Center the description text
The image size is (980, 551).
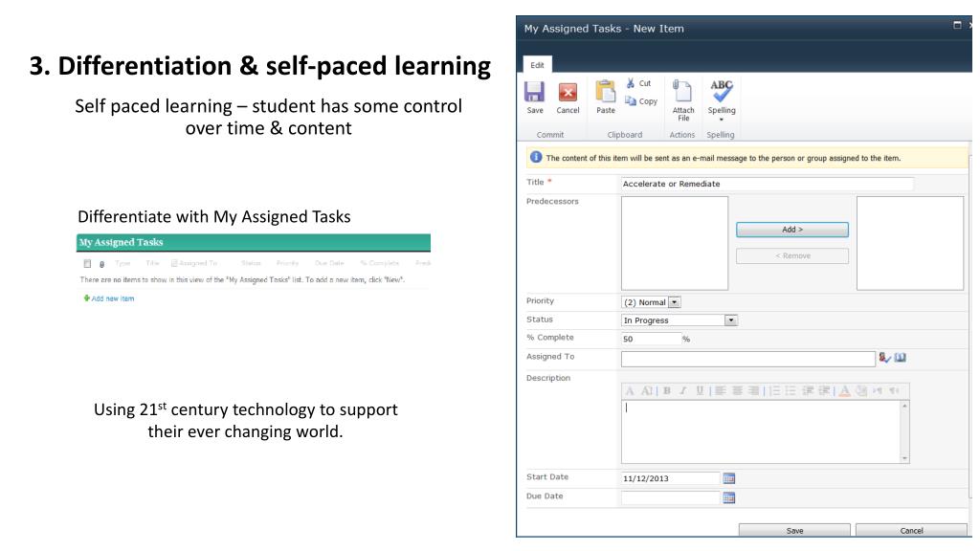(x=738, y=391)
